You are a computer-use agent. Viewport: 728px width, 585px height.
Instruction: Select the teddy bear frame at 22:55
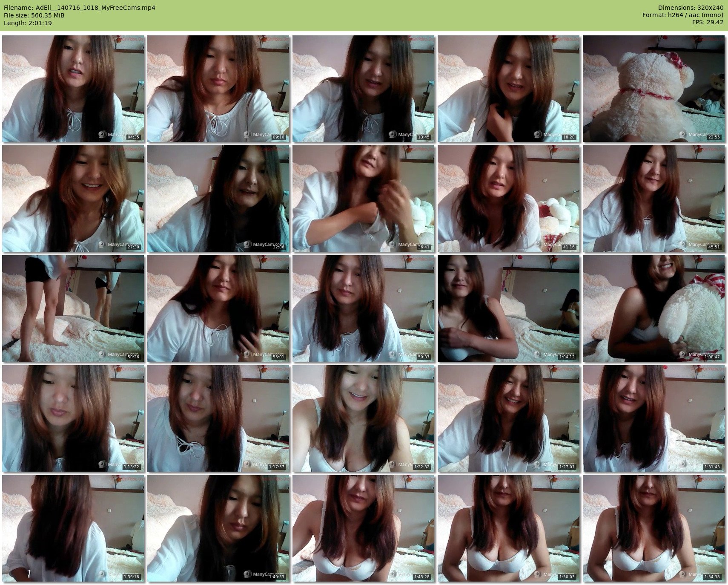[x=653, y=89]
